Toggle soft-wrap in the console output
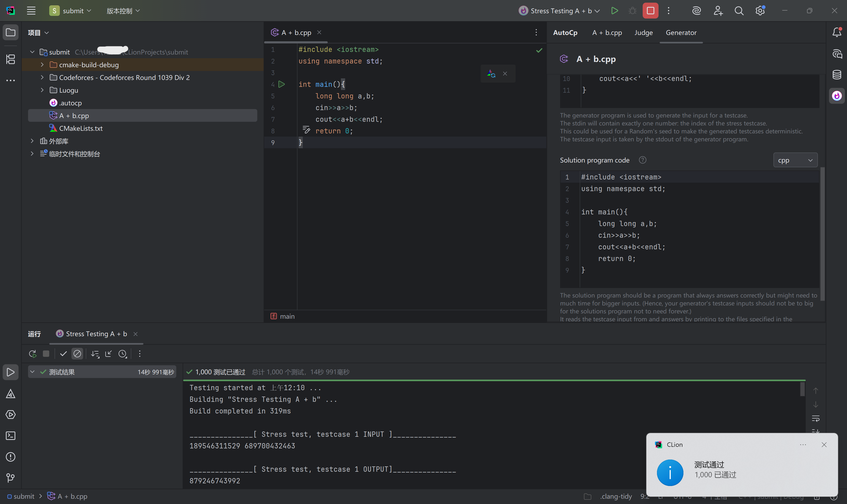 tap(816, 418)
